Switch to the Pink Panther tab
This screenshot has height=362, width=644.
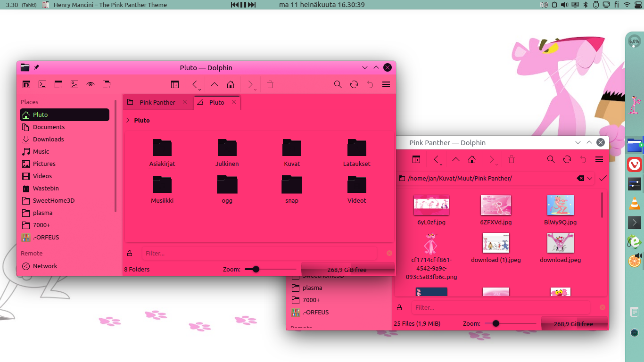coord(157,102)
